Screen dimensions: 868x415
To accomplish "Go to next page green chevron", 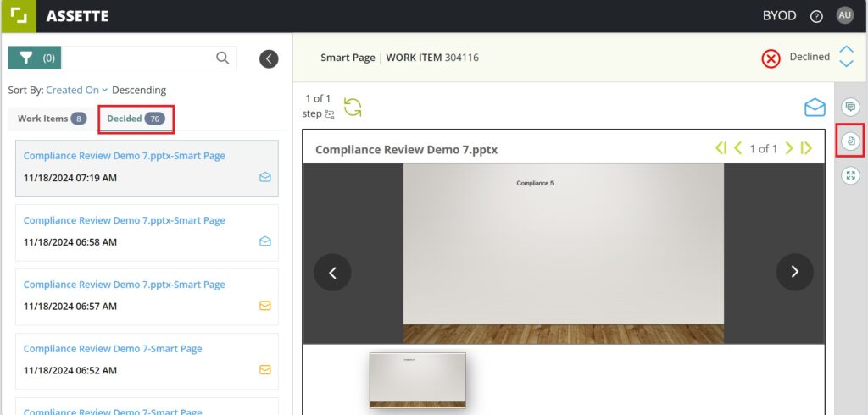I will 789,148.
